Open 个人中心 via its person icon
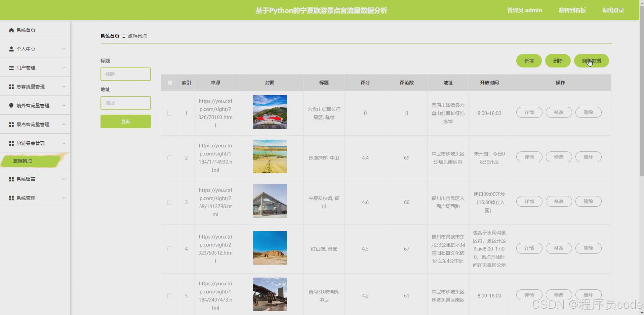Screen dimensions: 644x315 coord(11,49)
